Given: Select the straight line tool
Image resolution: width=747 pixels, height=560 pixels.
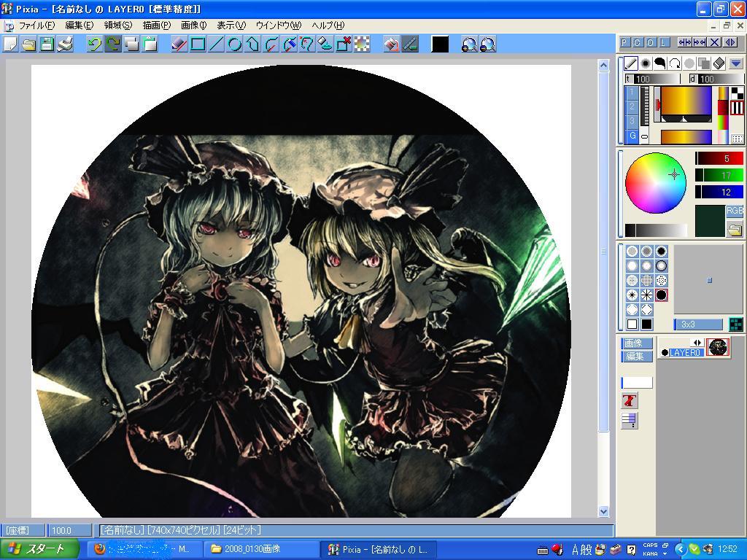Looking at the screenshot, I should click(x=216, y=44).
